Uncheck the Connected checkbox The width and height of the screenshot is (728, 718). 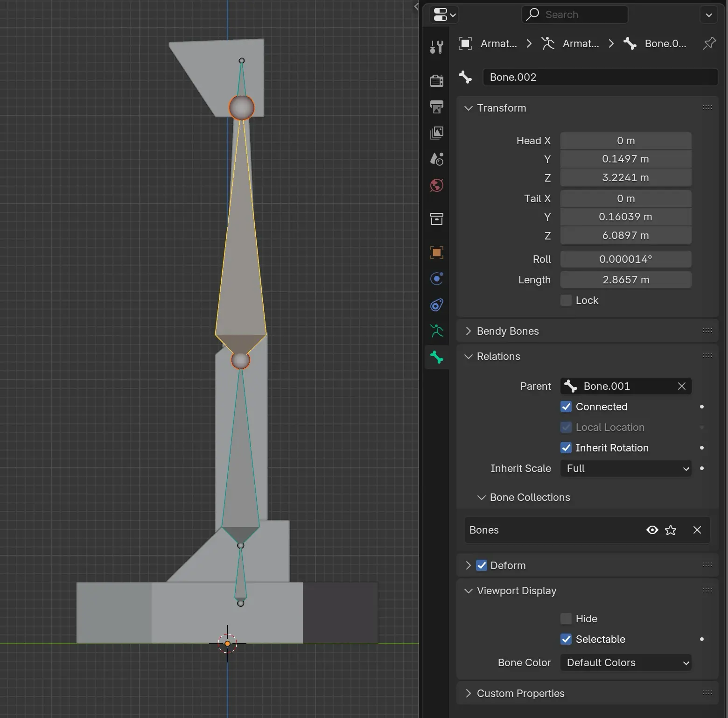[x=566, y=407]
